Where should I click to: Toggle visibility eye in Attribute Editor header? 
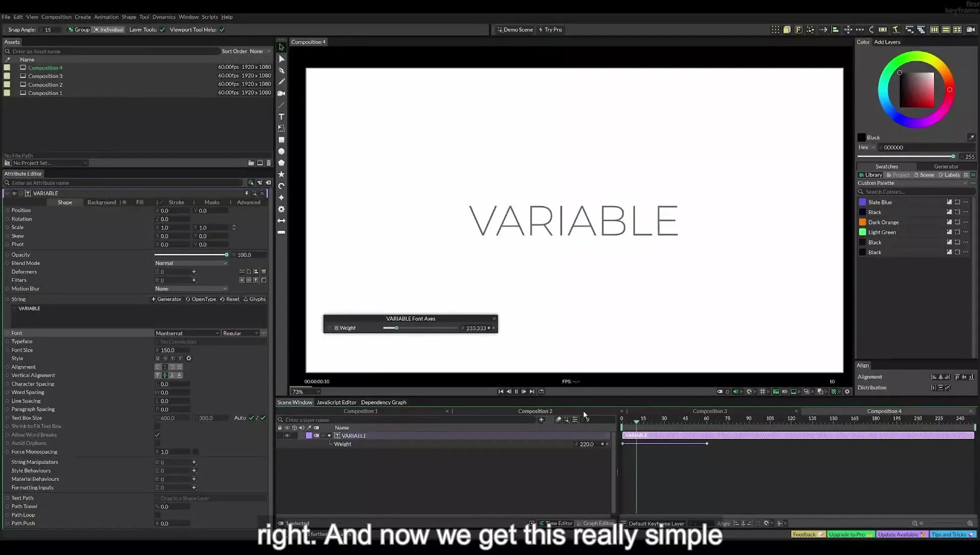14,193
